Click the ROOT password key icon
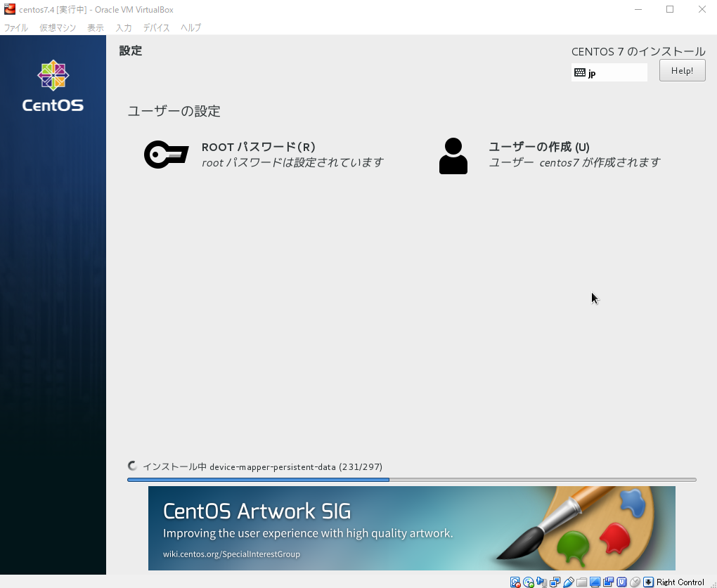 coord(166,155)
